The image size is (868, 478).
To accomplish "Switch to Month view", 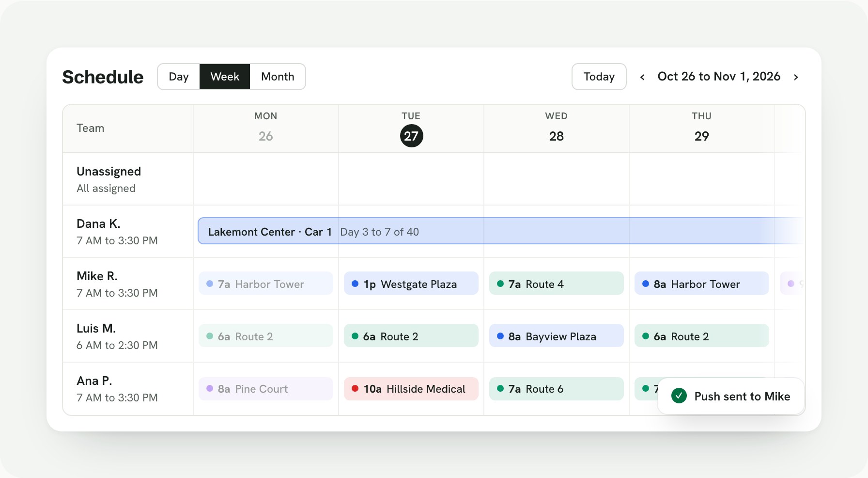I will [x=278, y=77].
